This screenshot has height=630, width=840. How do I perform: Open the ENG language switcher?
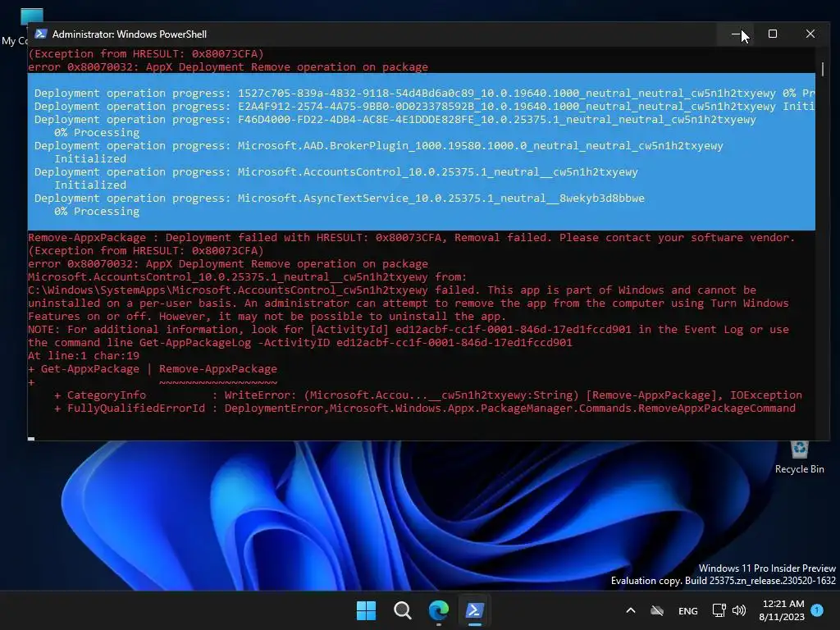[x=688, y=610]
